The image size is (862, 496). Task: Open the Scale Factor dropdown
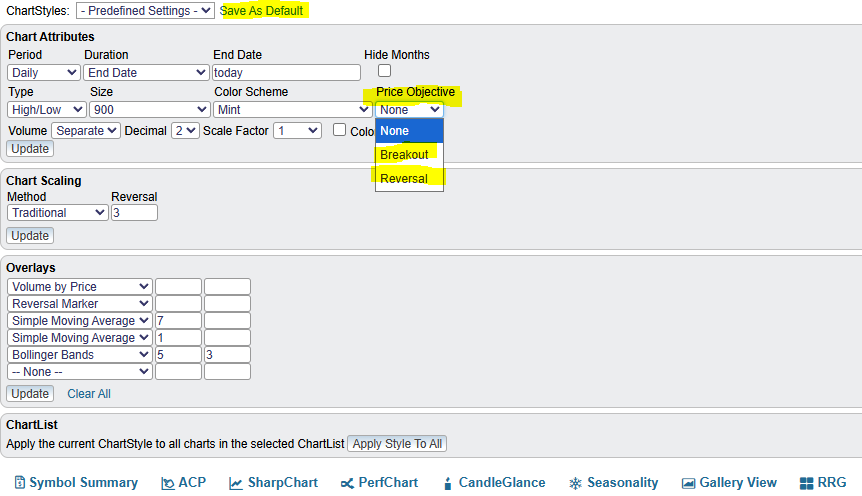point(297,131)
